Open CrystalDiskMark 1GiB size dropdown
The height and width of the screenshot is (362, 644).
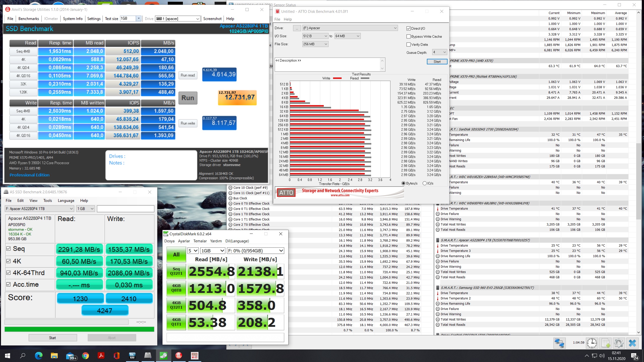tap(213, 251)
